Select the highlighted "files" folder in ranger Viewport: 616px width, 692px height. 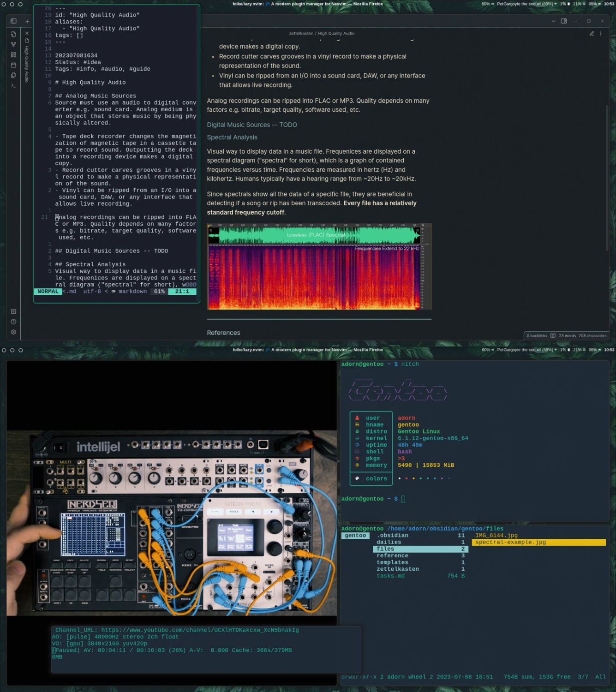click(x=421, y=549)
